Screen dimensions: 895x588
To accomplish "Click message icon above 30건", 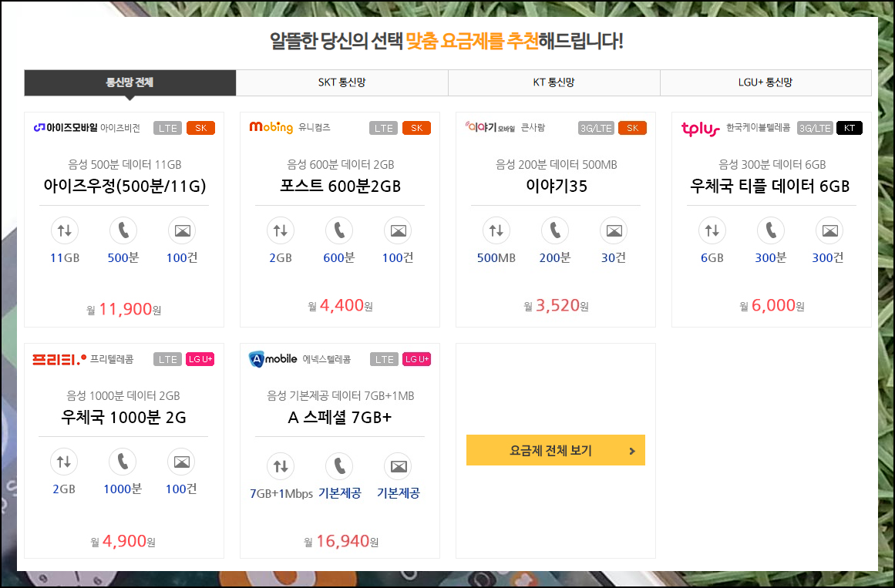I will 614,230.
